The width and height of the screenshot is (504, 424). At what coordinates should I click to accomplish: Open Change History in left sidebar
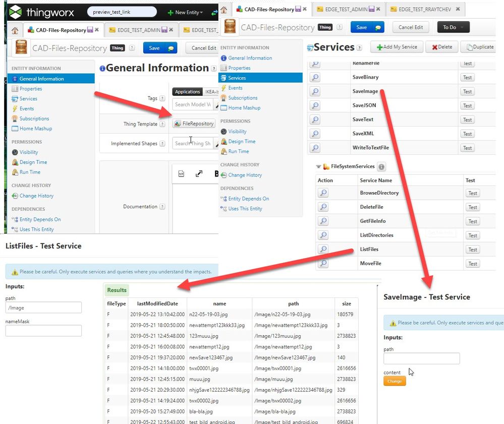coord(36,196)
